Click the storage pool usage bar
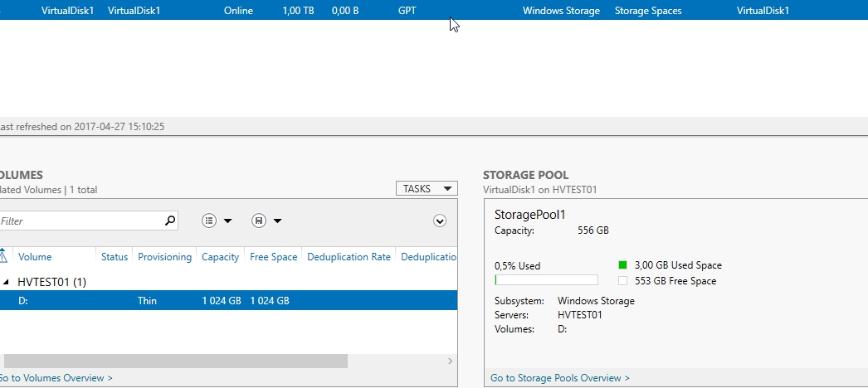The width and height of the screenshot is (868, 388). (546, 280)
